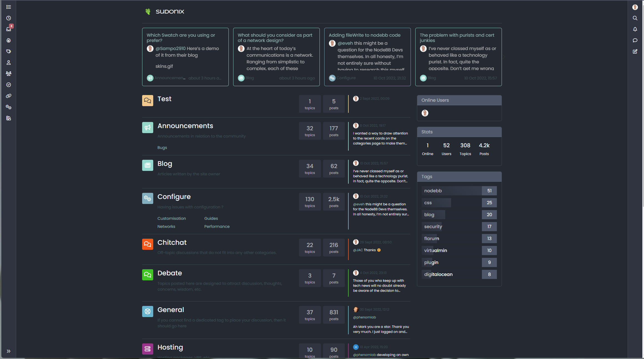Open the Networks subcategory
Viewport: 644px width, 359px height.
coord(166,226)
